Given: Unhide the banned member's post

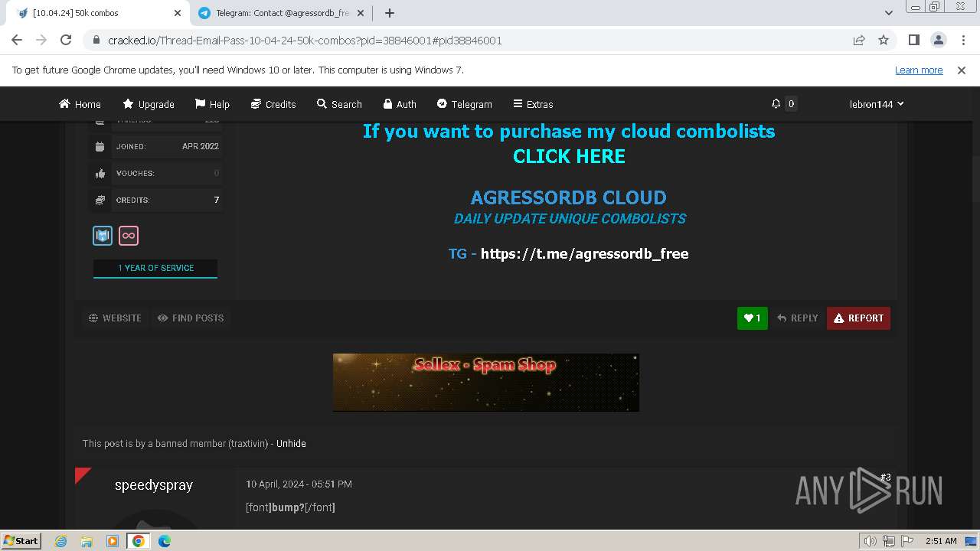Looking at the screenshot, I should (x=291, y=443).
